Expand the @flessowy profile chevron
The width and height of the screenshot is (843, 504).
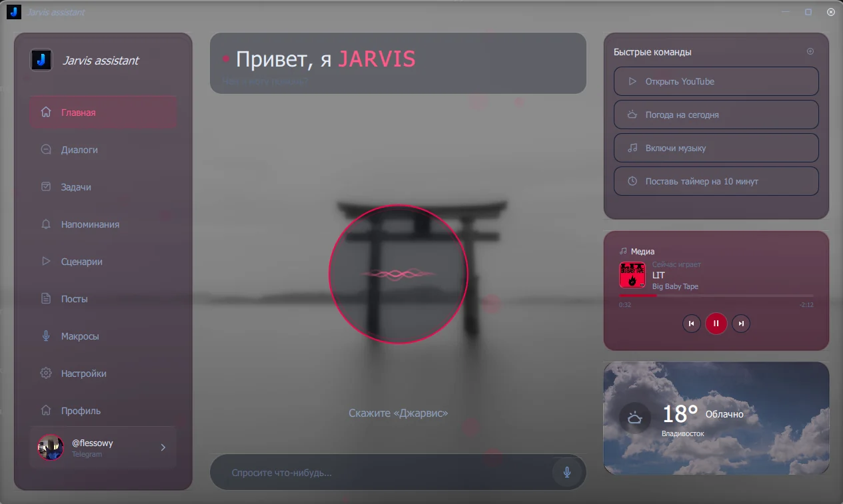click(163, 447)
